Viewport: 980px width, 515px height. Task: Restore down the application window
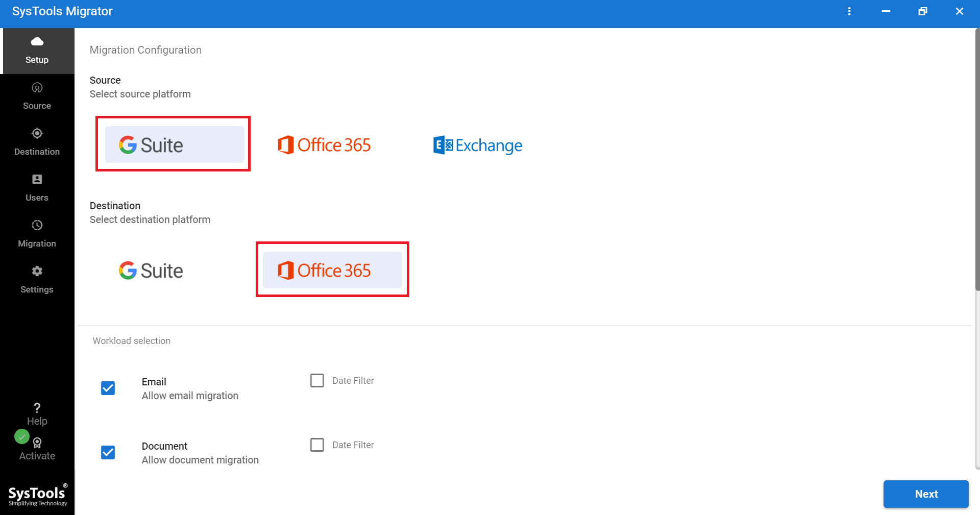(923, 11)
